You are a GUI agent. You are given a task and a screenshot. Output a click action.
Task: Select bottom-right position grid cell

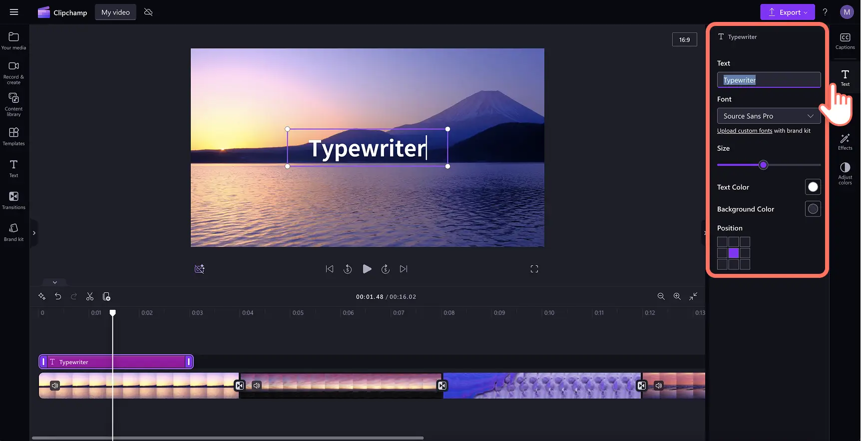[x=745, y=264]
